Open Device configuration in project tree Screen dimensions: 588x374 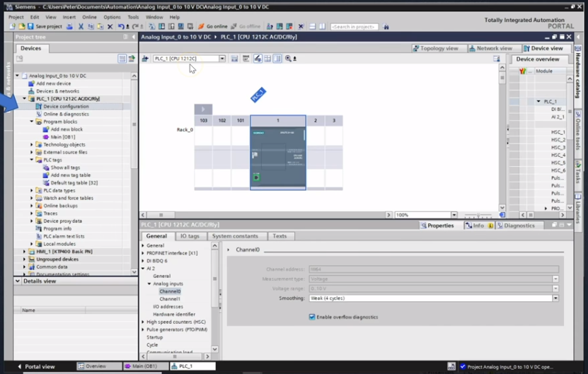pos(66,107)
